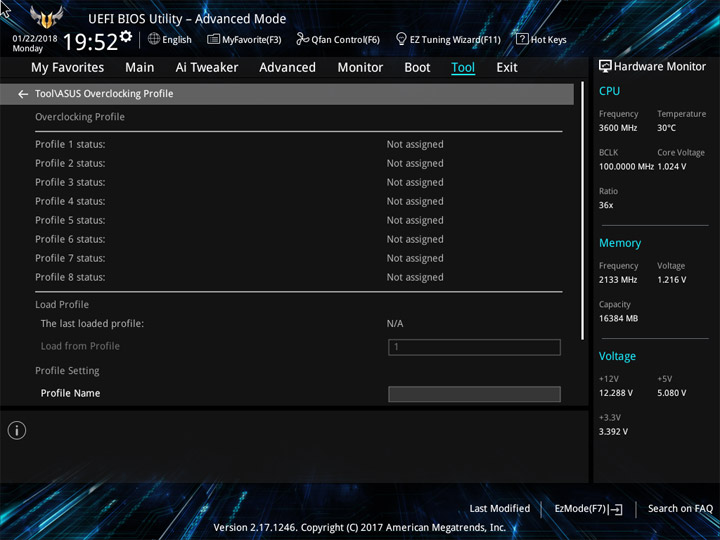Click the EZ Tuning Wizard lightbulb icon
Viewport: 720px width, 540px height.
401,39
